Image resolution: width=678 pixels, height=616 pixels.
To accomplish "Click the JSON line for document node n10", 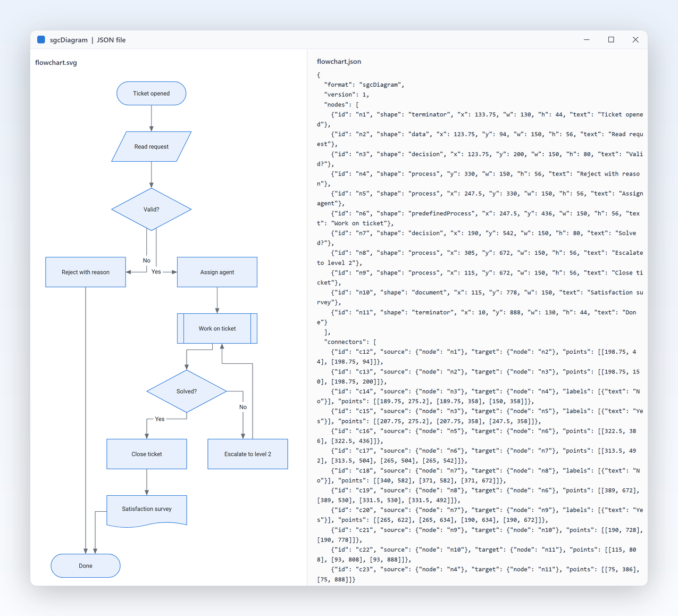I will [480, 297].
